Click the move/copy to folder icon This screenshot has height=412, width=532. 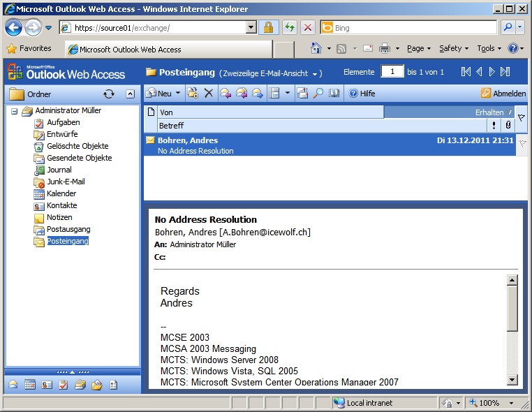(193, 94)
